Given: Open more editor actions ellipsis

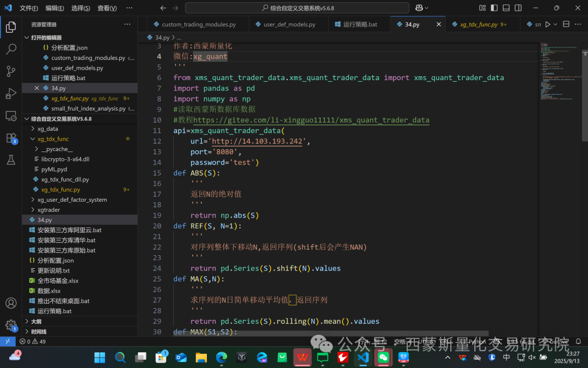Looking at the screenshot, I should (578, 25).
